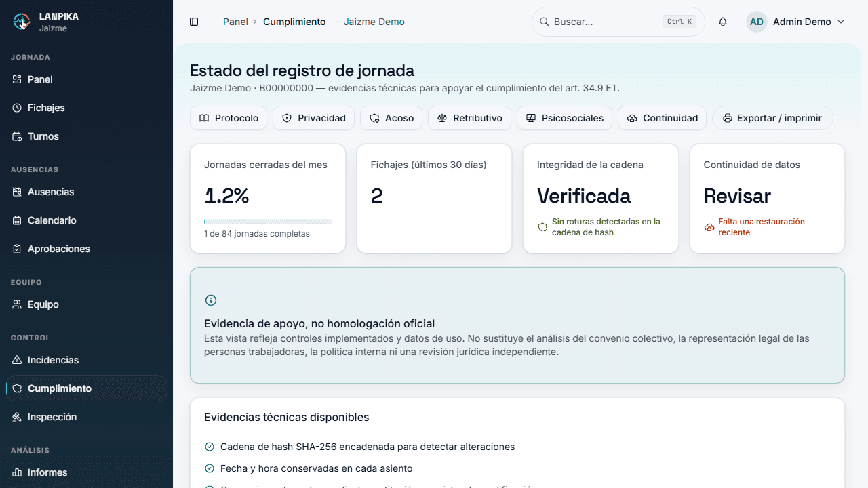
Task: Toggle the sidebar collapse icon
Action: click(x=194, y=22)
